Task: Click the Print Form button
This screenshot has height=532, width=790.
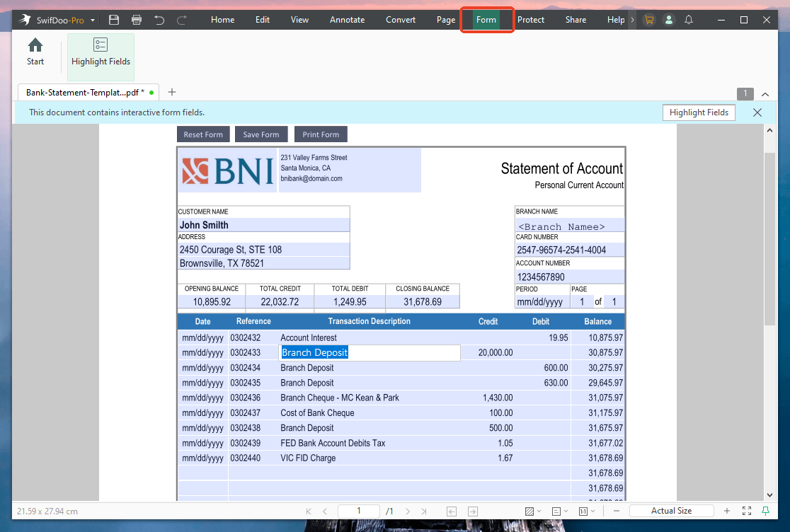Action: tap(321, 134)
